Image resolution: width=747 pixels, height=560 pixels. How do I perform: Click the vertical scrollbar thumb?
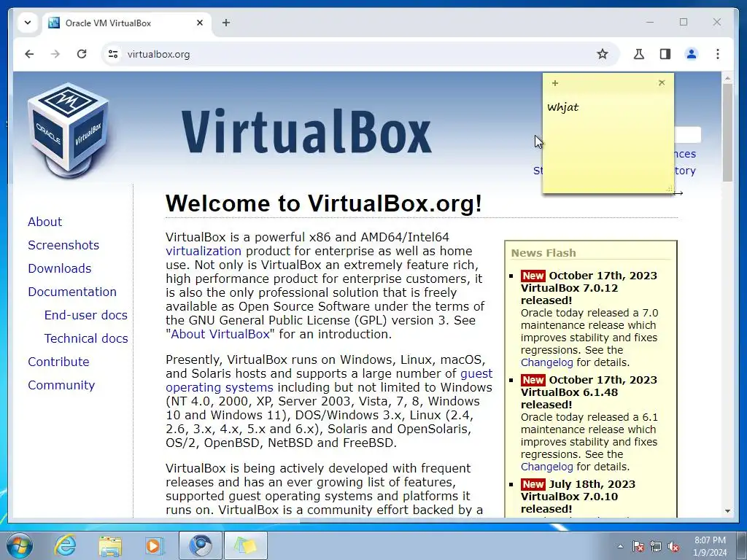tap(727, 133)
